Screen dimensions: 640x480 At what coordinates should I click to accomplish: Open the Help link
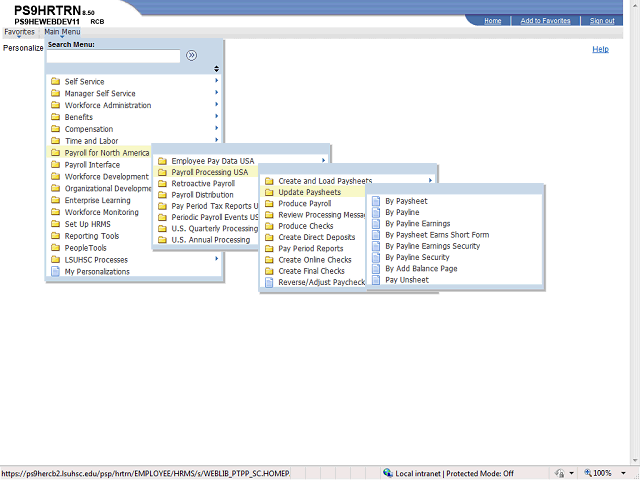(x=600, y=49)
